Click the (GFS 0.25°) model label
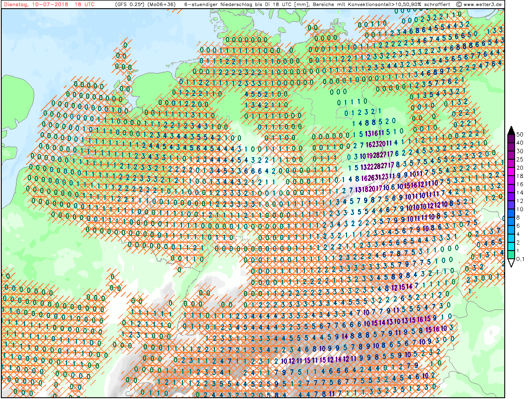 pos(130,4)
